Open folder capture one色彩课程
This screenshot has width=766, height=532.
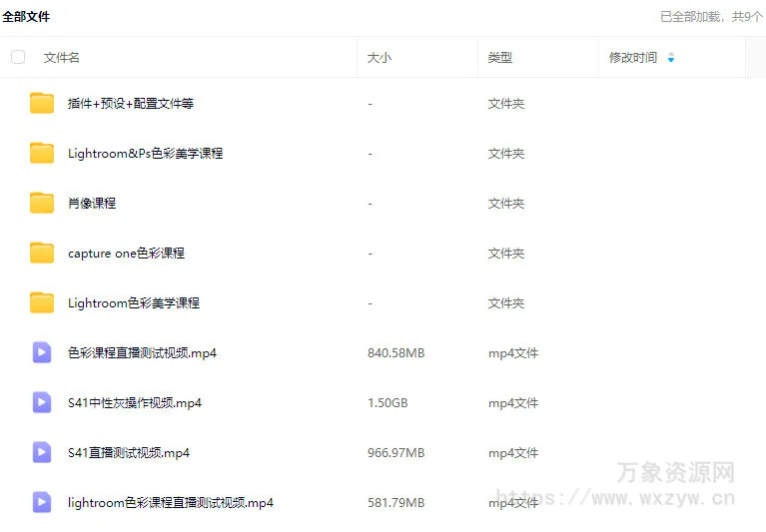tap(126, 254)
